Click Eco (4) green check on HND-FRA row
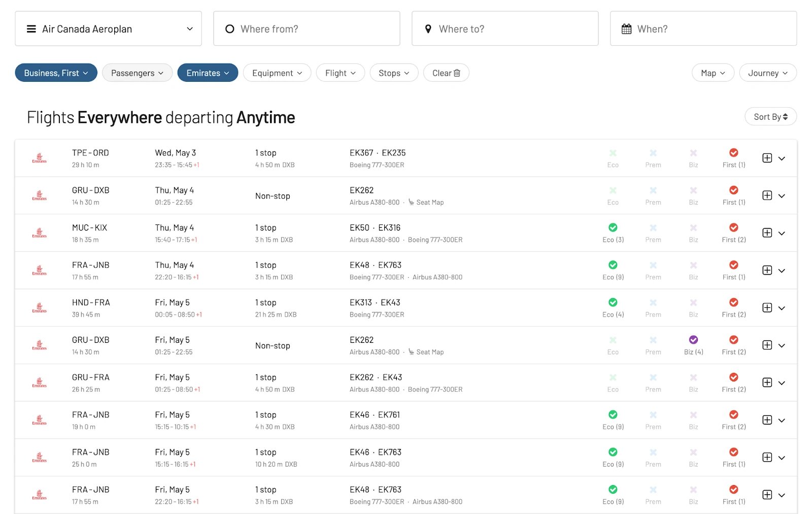 [x=613, y=302]
